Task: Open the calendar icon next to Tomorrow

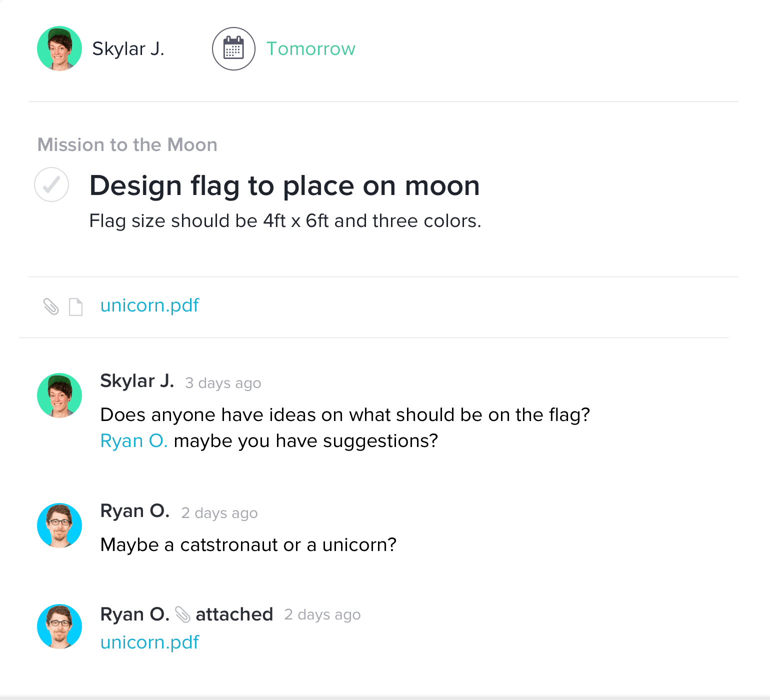Action: [233, 48]
